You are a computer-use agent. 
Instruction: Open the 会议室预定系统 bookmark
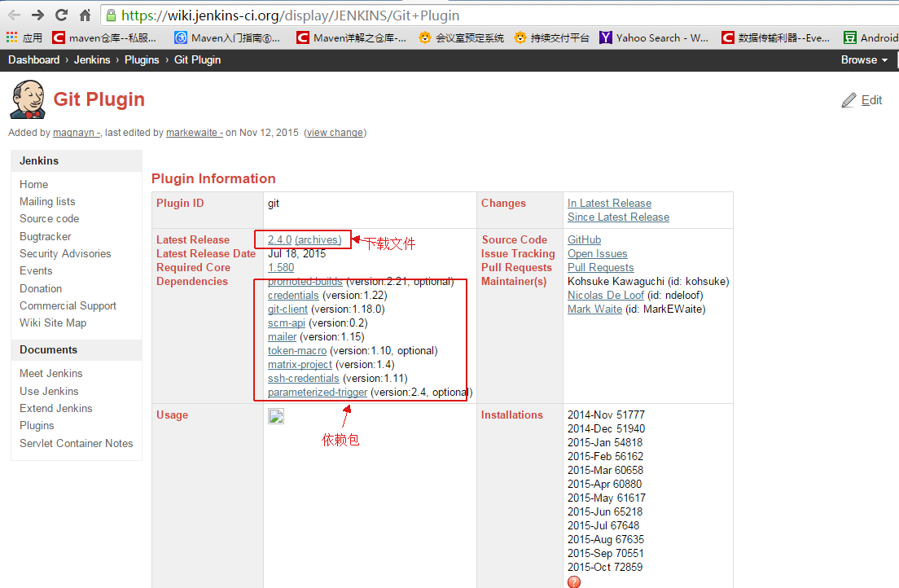[x=462, y=37]
